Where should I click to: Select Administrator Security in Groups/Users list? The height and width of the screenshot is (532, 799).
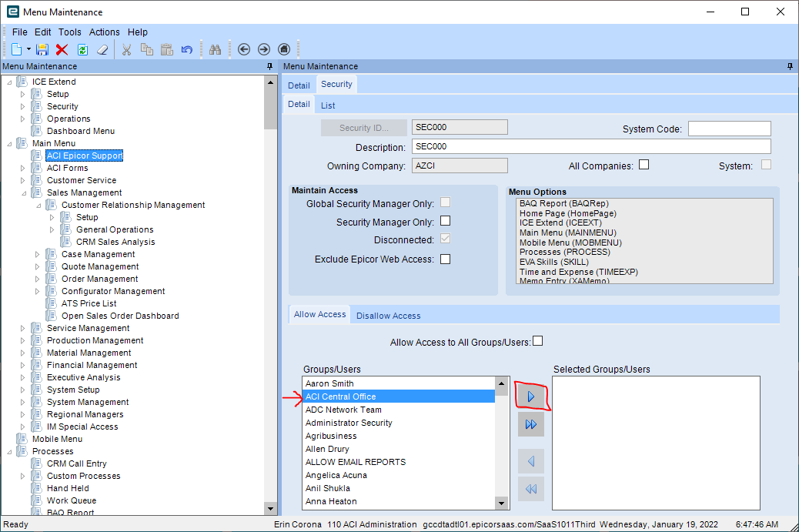[x=399, y=423]
